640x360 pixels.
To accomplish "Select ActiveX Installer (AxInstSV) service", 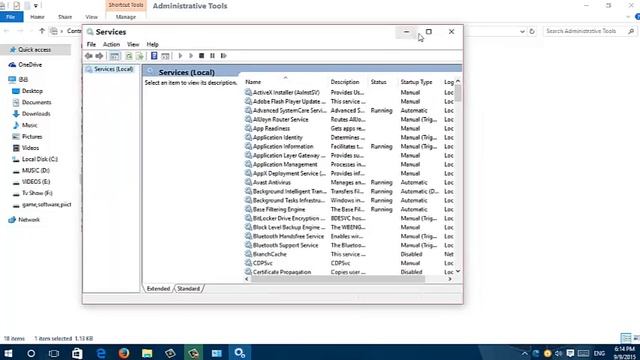I will click(286, 93).
